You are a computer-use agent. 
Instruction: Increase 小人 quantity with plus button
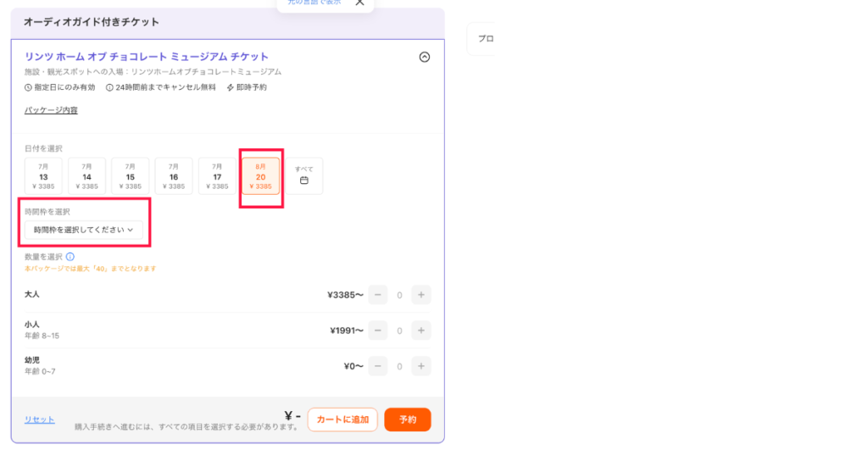[x=421, y=331]
